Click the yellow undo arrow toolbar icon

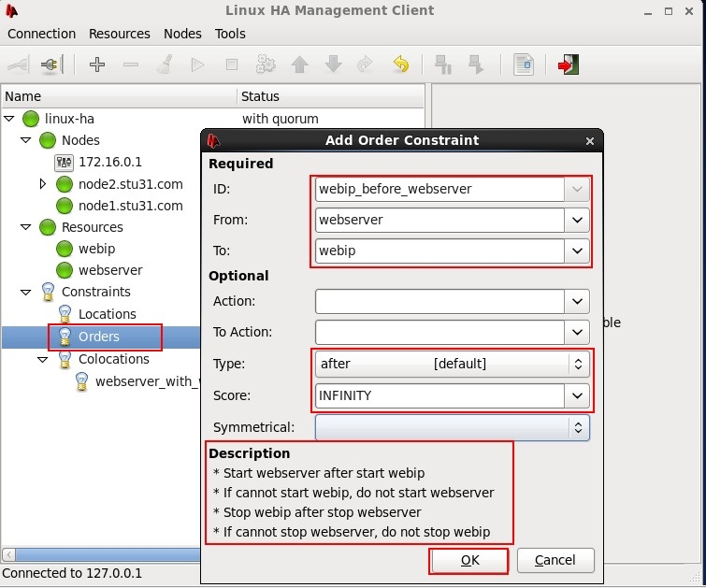[400, 65]
